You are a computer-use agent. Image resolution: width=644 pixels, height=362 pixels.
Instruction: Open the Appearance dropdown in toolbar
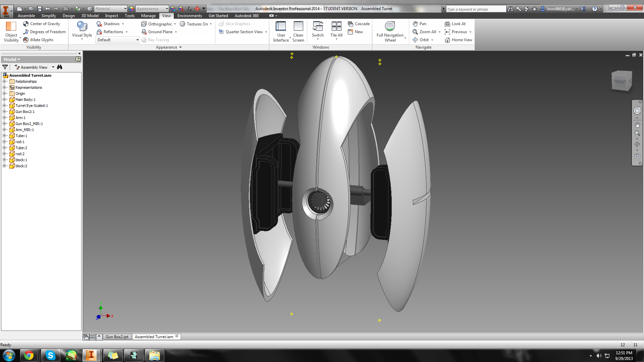pyautogui.click(x=152, y=9)
